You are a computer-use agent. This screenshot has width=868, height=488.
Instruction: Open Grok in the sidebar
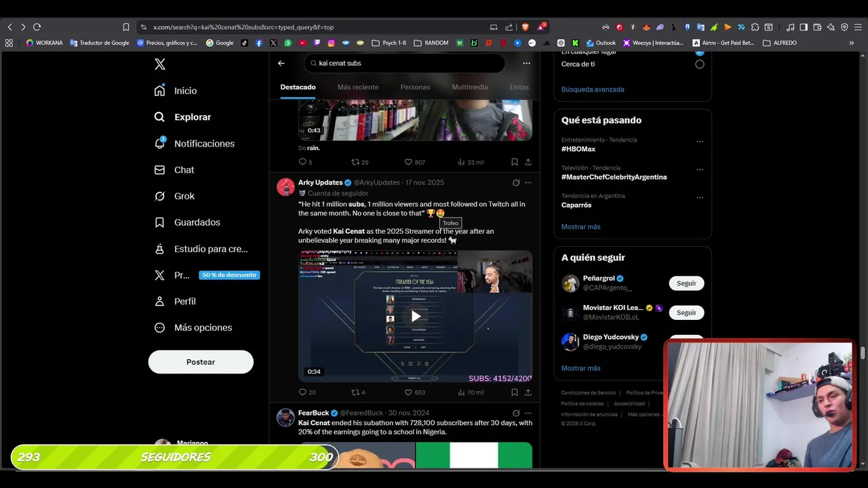tap(174, 196)
